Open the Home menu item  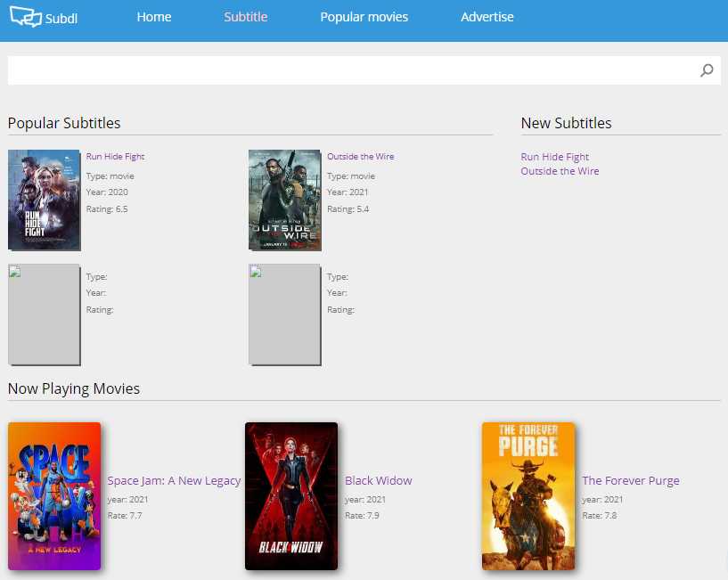pos(153,17)
